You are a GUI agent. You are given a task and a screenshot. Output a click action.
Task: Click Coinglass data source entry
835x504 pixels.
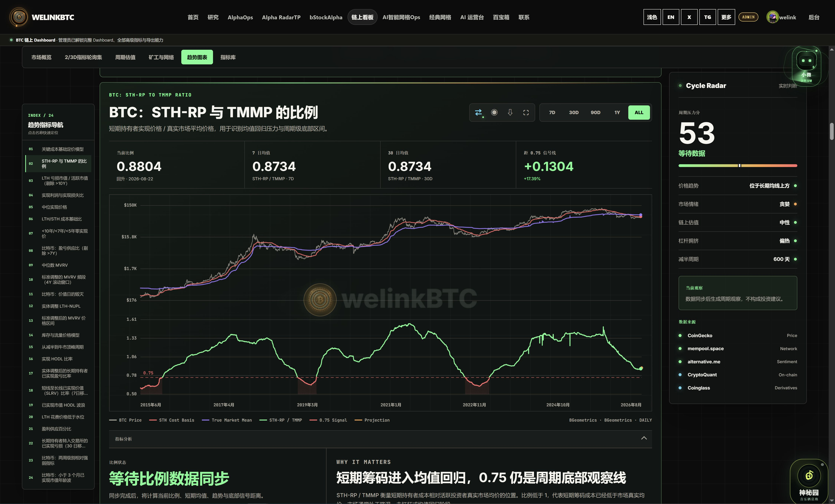click(738, 388)
